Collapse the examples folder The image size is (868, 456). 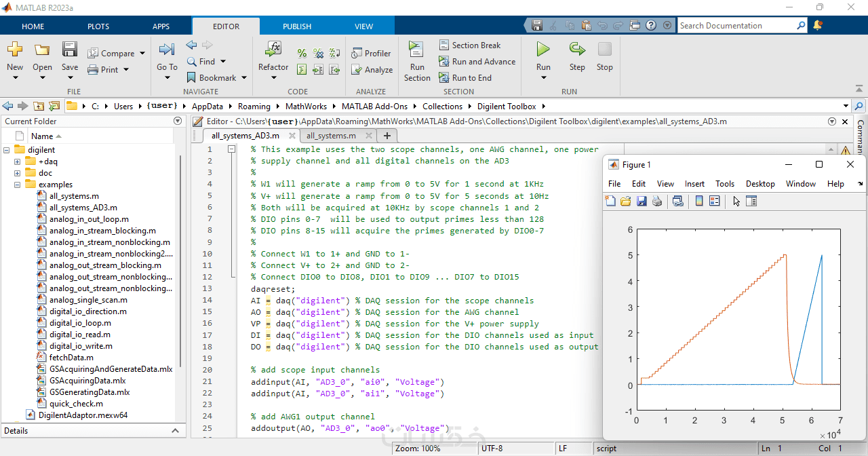[x=18, y=185]
